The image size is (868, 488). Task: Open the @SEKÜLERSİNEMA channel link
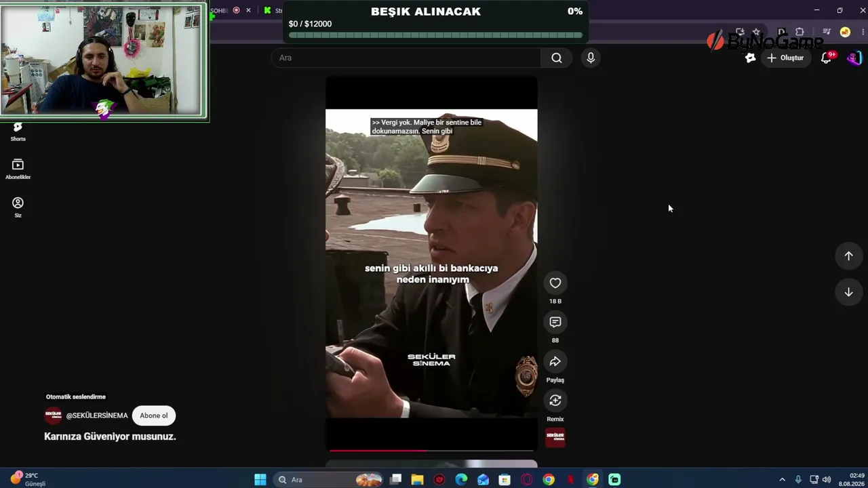[97, 415]
